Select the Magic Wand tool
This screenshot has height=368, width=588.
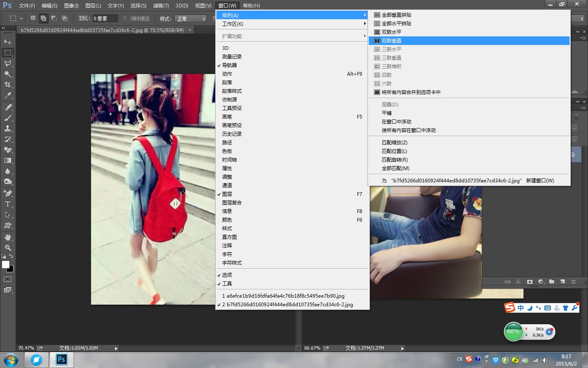(8, 74)
